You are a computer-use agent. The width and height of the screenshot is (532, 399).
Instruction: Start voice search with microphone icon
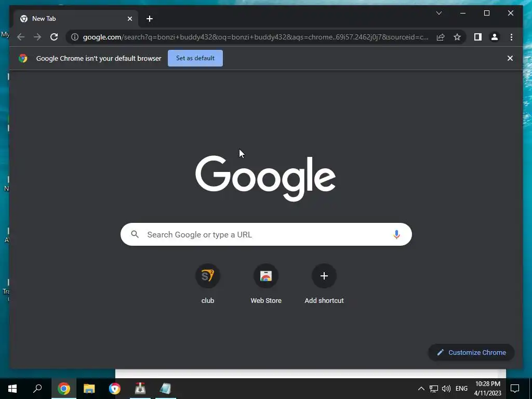tap(396, 234)
